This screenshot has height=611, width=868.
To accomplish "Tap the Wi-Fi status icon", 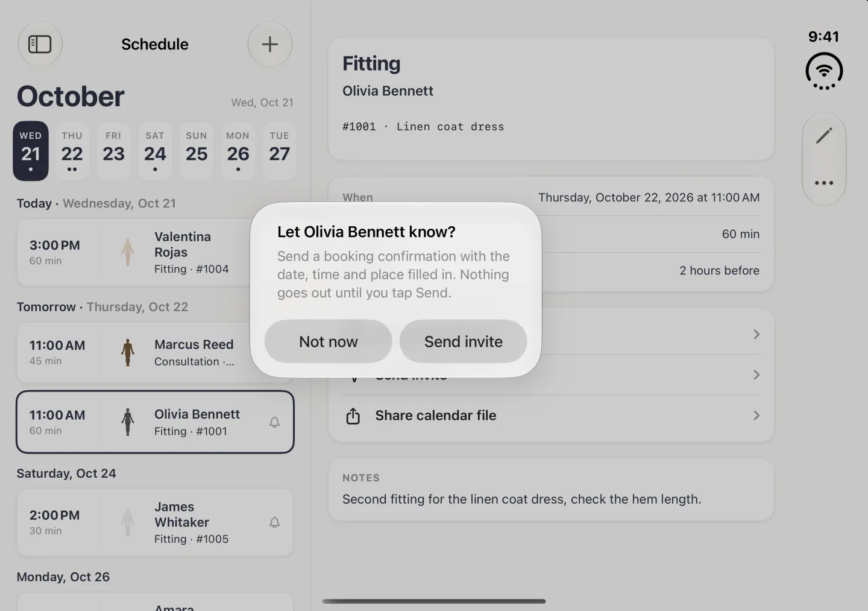I will click(x=824, y=71).
